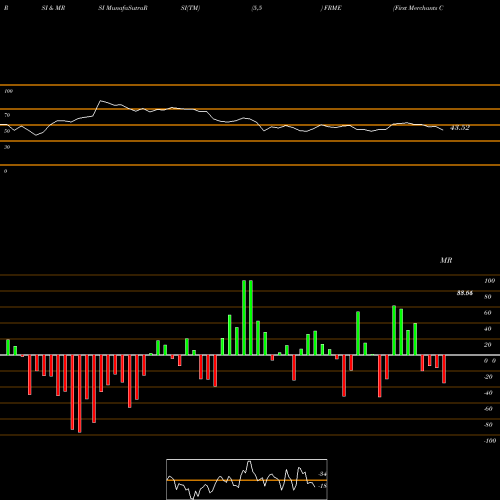This screenshot has width=500, height=500.
Task: Click the '-40' label on the MR axis
Action: pyautogui.click(x=488, y=393)
